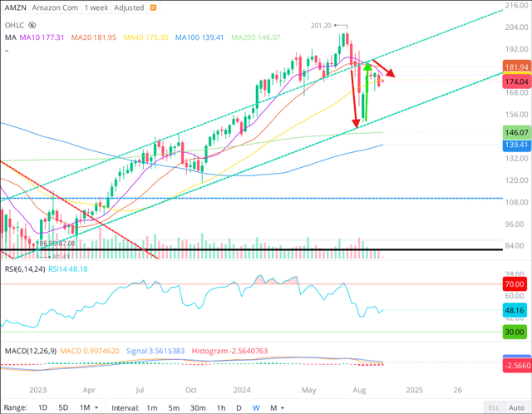Set range to 5D

click(63, 407)
